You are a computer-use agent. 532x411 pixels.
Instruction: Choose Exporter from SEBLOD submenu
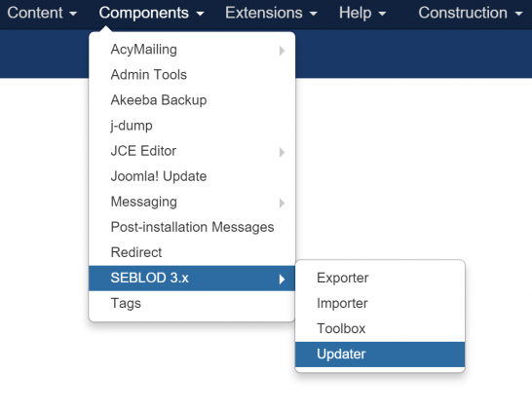(380, 278)
